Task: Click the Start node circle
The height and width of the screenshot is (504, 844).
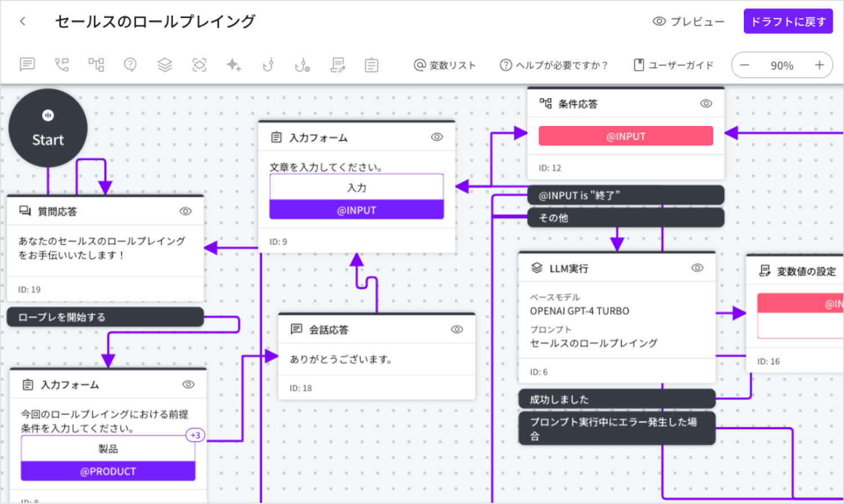Action: click(48, 128)
